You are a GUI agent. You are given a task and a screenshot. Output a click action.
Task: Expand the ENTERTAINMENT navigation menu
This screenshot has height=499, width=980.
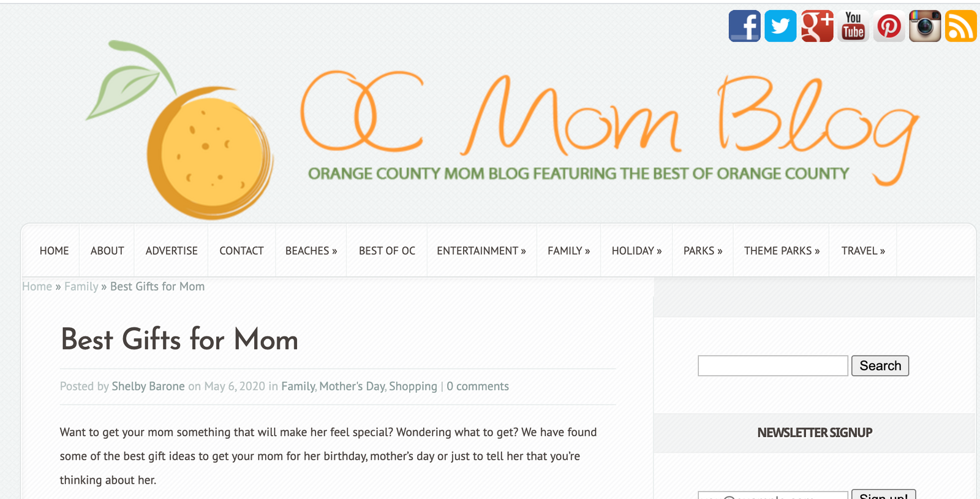[x=481, y=250]
